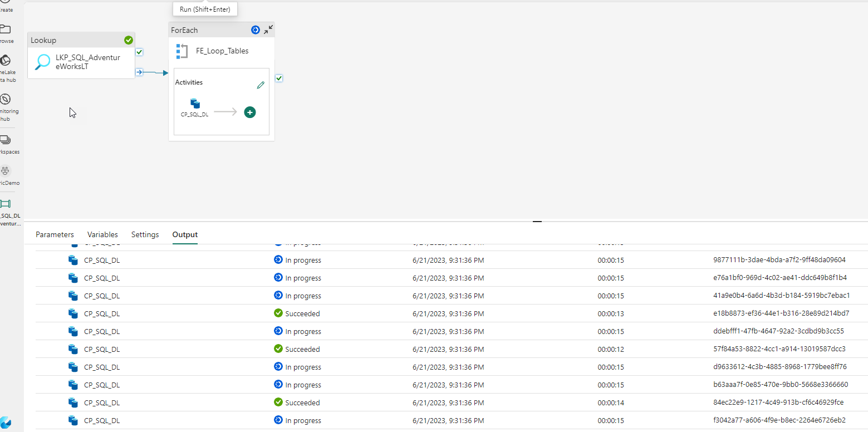Switch to the Parameters tab
Viewport: 868px width, 432px height.
point(55,234)
